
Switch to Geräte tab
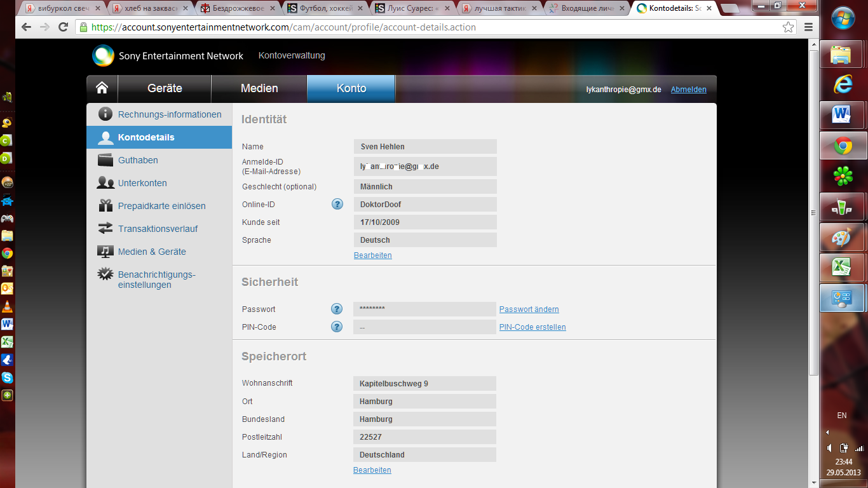point(165,88)
